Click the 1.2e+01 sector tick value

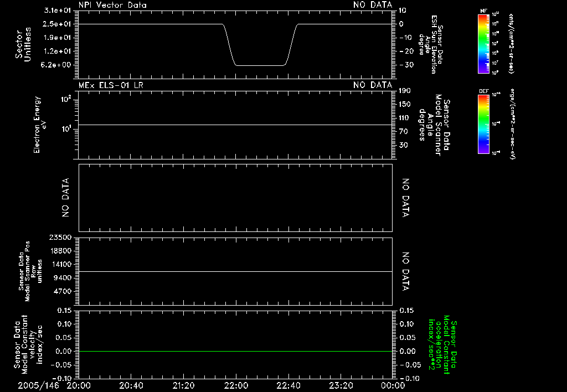coord(57,51)
